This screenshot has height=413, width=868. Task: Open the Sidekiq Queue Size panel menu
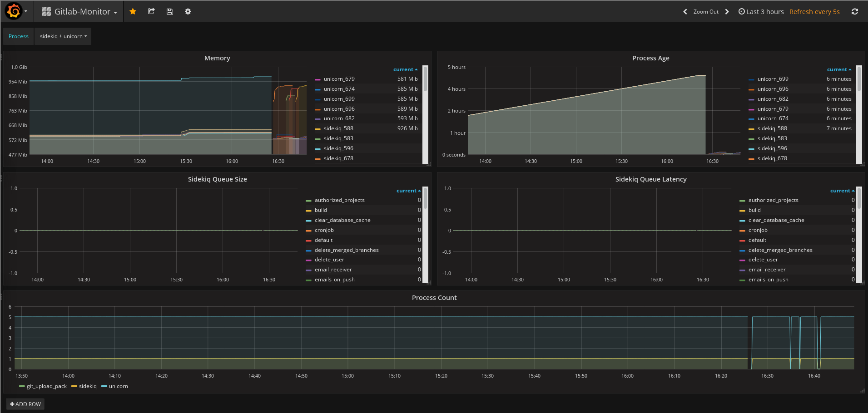pyautogui.click(x=218, y=179)
